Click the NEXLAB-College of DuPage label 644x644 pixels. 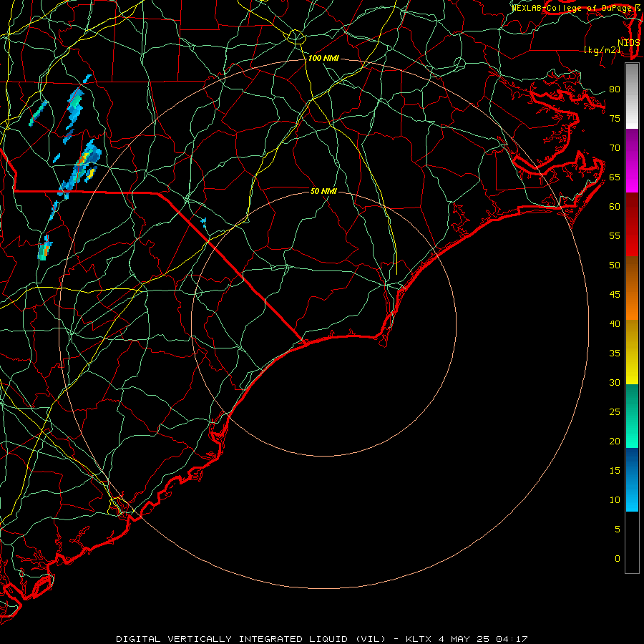[572, 8]
